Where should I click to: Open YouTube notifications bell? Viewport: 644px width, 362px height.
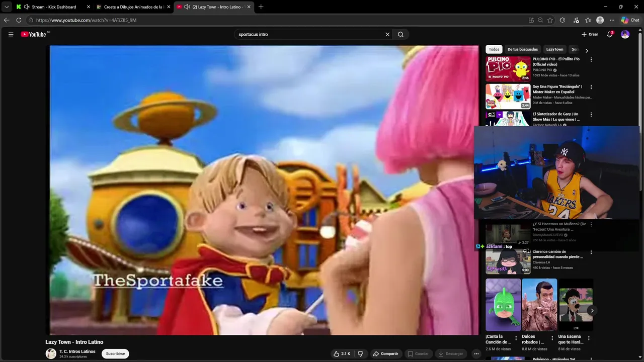[610, 34]
